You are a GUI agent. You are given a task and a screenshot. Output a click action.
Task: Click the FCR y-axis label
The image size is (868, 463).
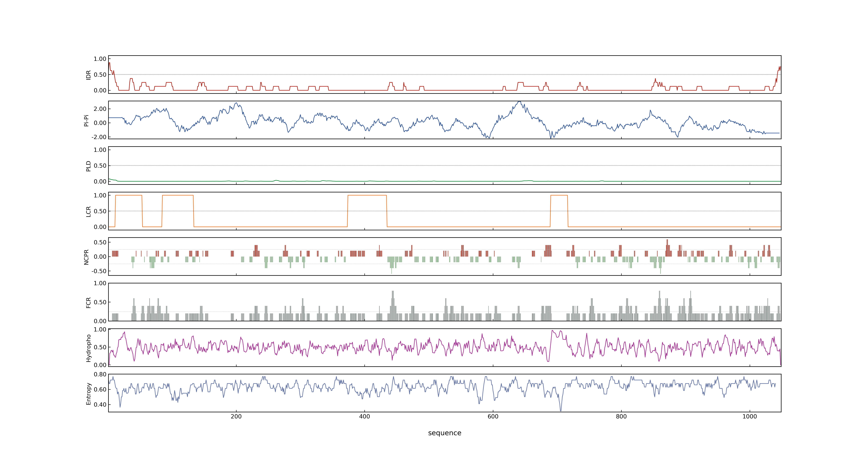pyautogui.click(x=88, y=302)
